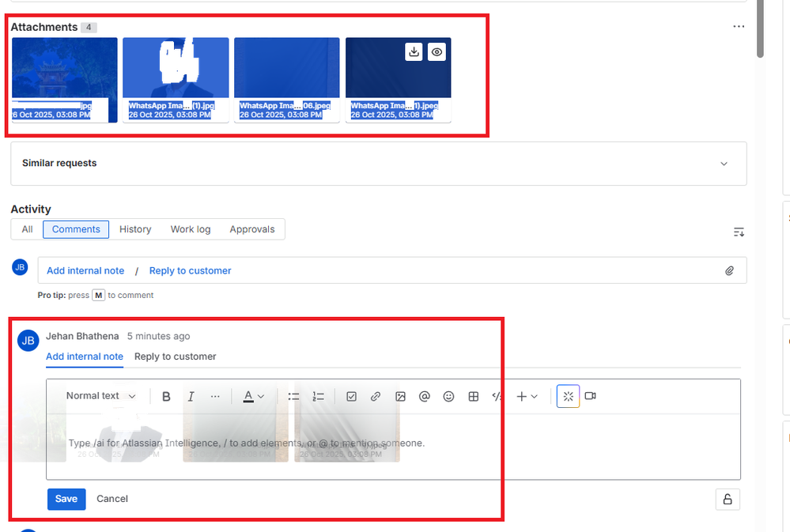Viewport: 790px width, 532px height.
Task: Click the Jehan Bhathena author name
Action: [x=82, y=336]
